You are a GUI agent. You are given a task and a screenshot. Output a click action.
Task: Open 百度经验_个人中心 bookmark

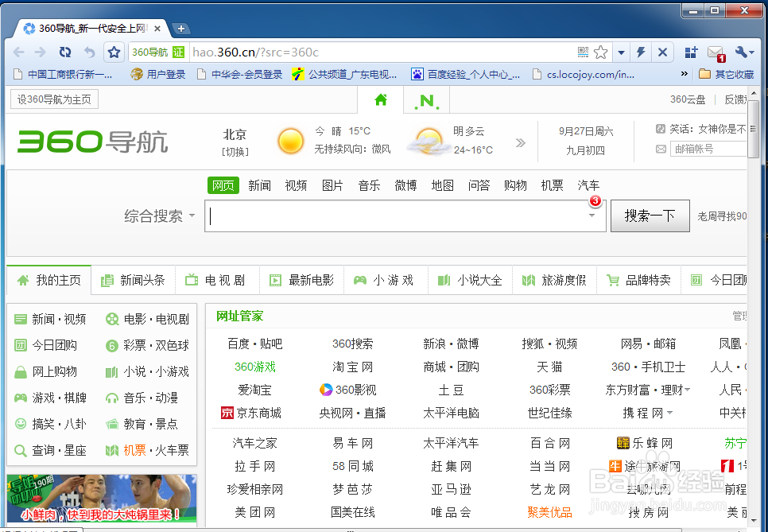(465, 75)
